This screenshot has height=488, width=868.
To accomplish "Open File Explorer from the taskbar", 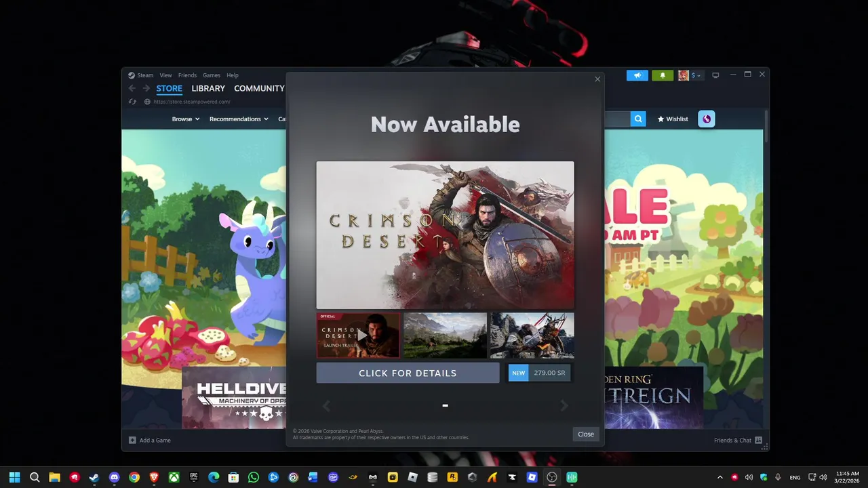I will click(54, 477).
